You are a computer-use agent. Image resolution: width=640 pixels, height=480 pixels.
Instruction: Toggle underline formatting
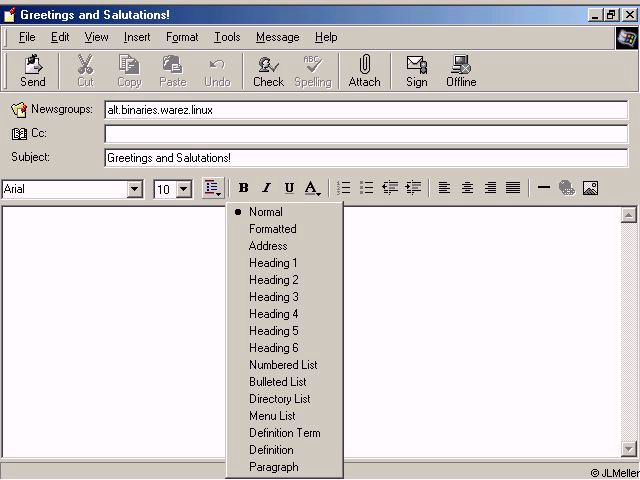pyautogui.click(x=289, y=188)
